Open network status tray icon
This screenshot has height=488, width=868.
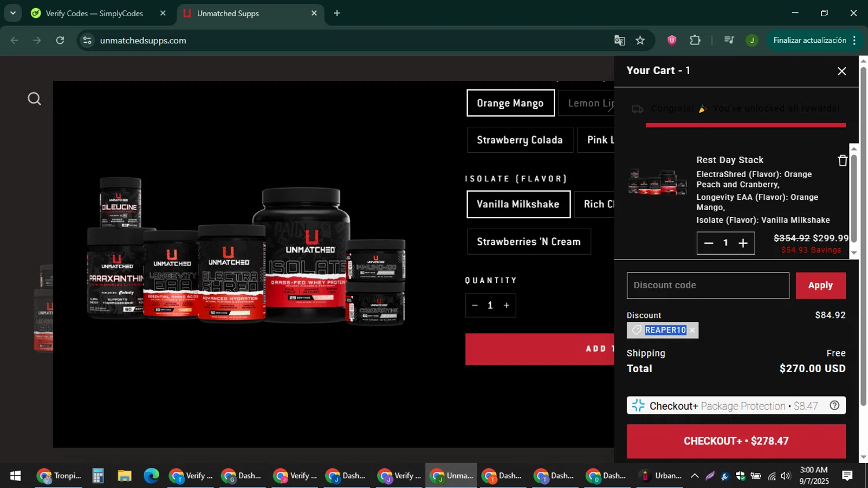click(771, 476)
